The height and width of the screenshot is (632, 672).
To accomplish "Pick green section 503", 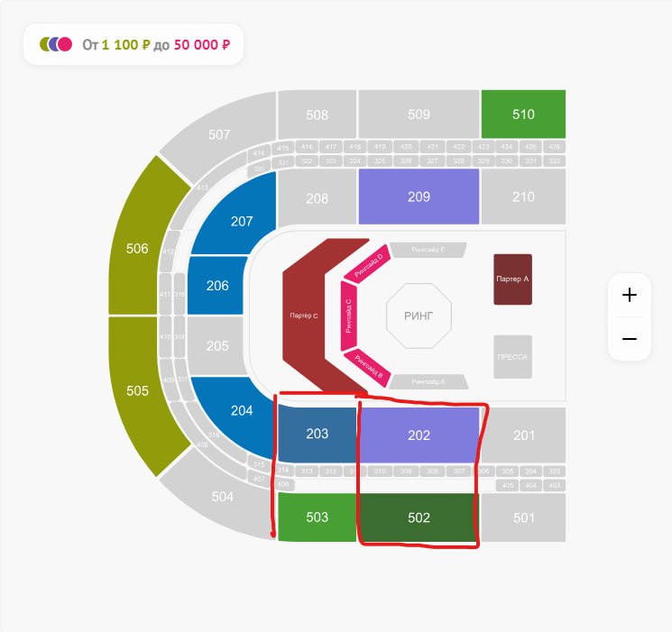I will (x=317, y=518).
